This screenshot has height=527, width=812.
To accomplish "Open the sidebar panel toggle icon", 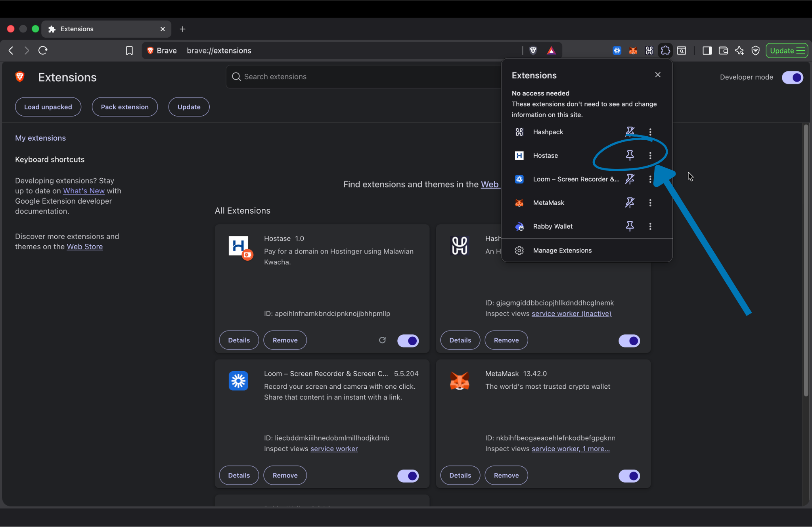I will click(x=707, y=50).
